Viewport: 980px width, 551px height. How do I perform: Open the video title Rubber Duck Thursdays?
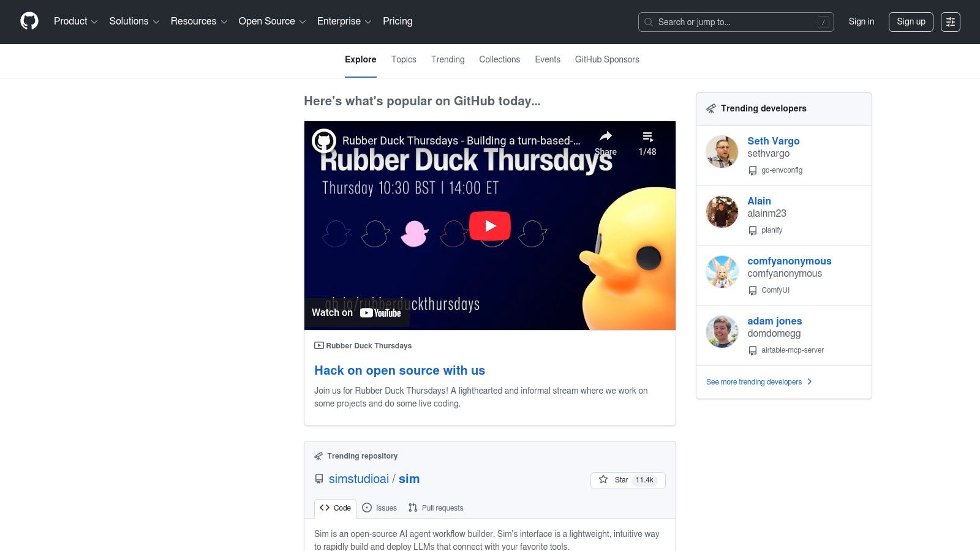point(461,141)
